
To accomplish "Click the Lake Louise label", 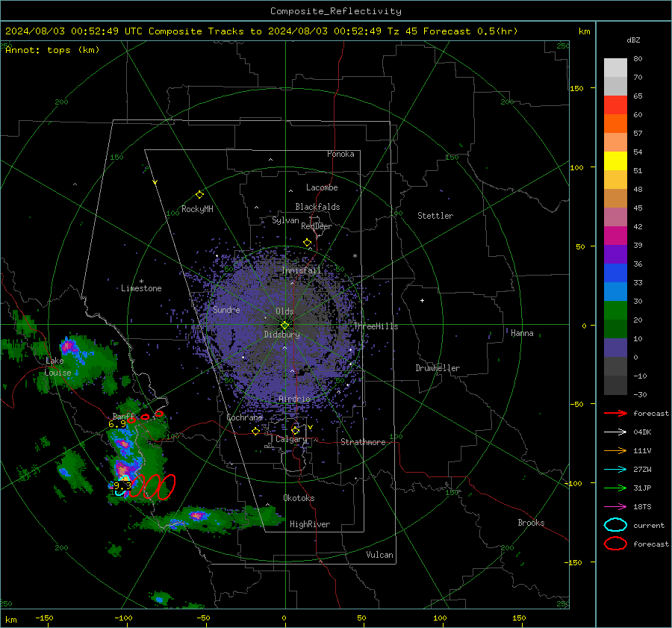I will [x=57, y=367].
